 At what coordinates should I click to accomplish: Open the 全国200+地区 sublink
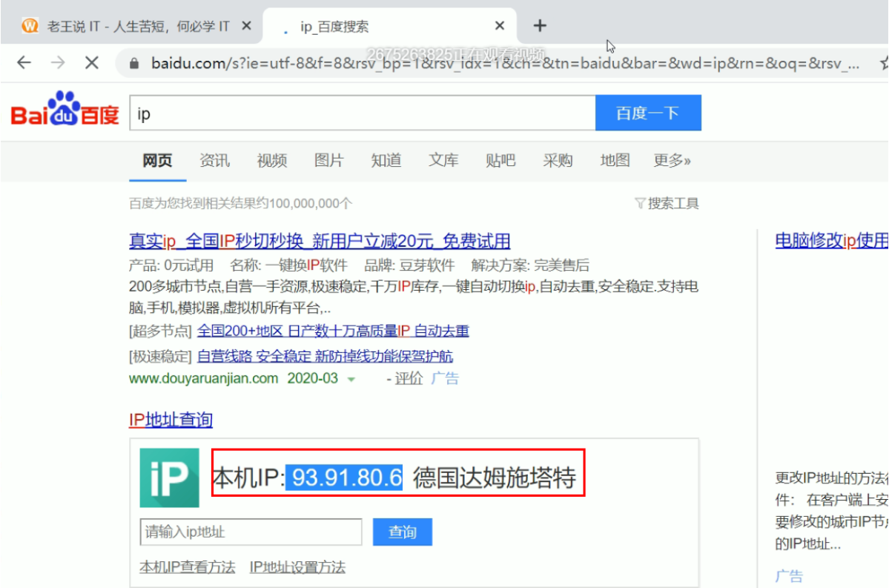tap(333, 331)
